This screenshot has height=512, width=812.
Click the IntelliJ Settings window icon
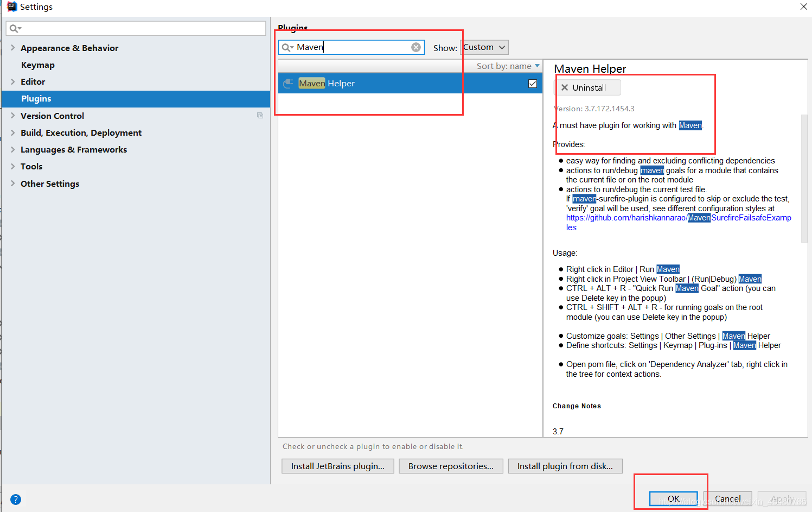[11, 7]
